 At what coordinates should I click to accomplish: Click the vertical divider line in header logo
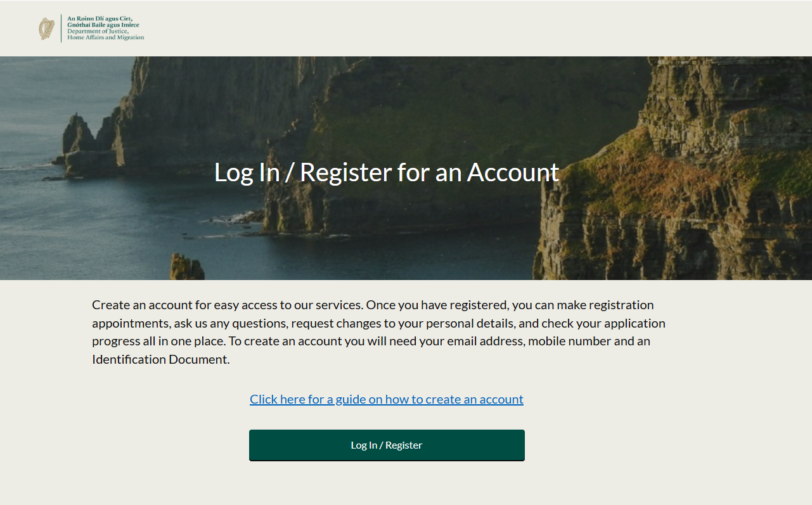coord(61,29)
